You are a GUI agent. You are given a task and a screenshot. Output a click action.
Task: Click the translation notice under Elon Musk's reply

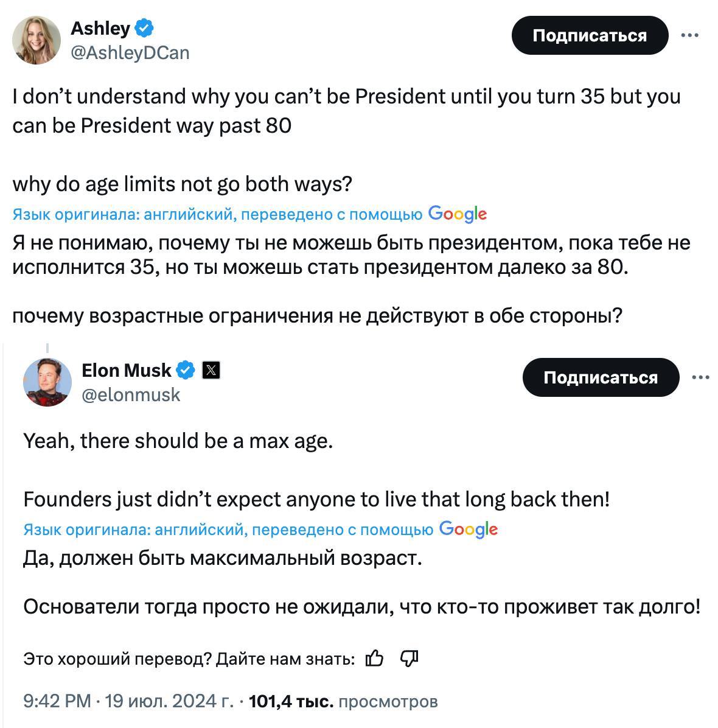pyautogui.click(x=228, y=530)
